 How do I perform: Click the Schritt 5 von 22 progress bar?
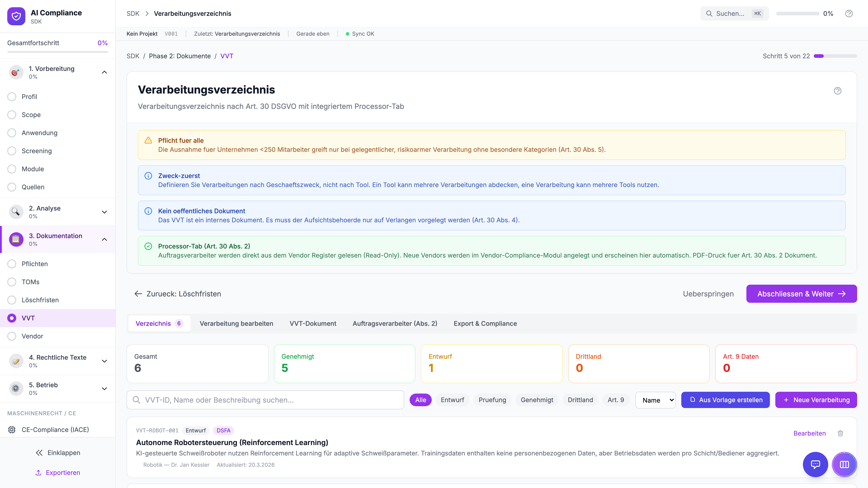click(x=835, y=56)
